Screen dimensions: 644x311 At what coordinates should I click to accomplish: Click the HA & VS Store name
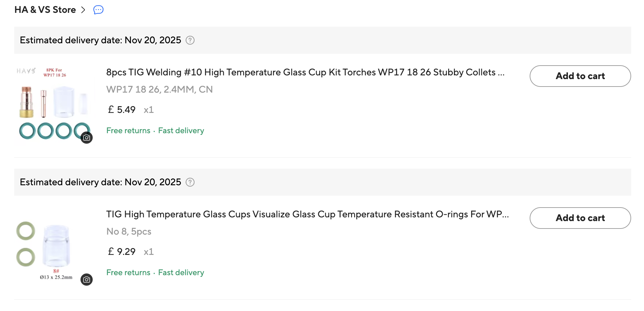[x=45, y=10]
